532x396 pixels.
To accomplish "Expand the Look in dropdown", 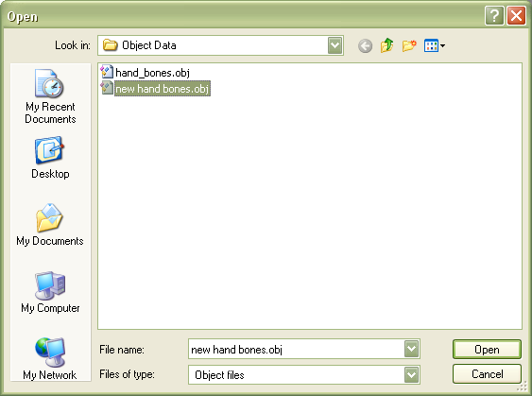I will pos(335,45).
